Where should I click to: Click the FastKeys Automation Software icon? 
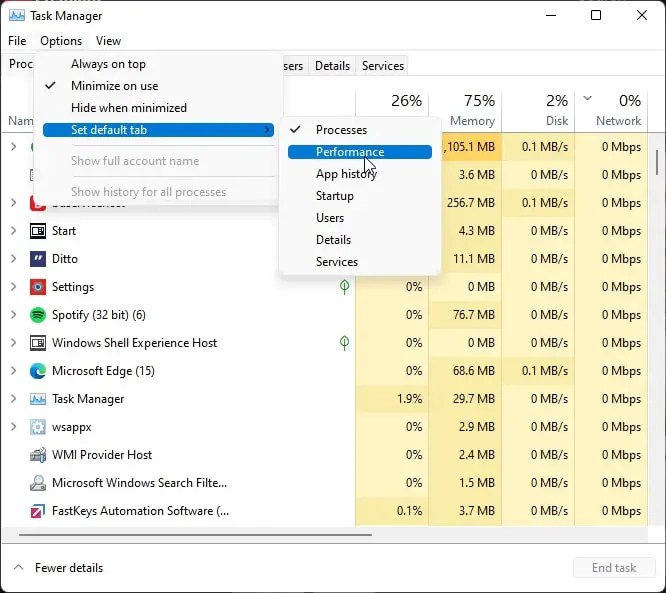[x=38, y=511]
